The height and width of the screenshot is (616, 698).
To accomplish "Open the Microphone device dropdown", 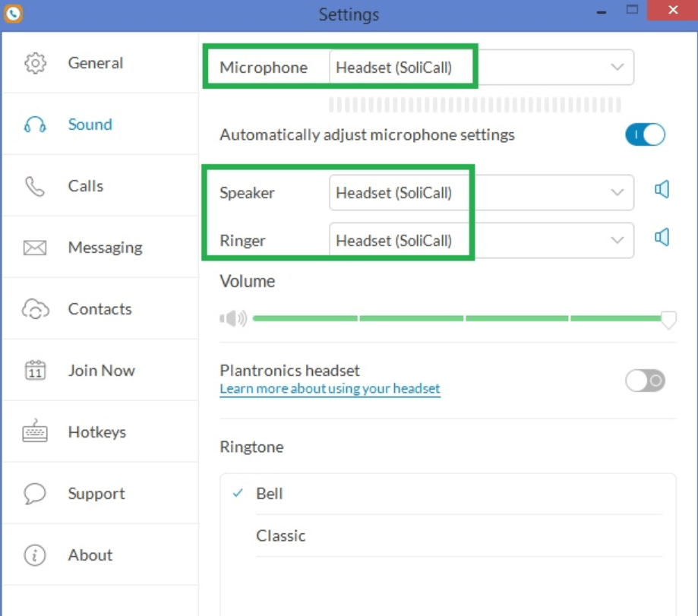I will [x=482, y=67].
